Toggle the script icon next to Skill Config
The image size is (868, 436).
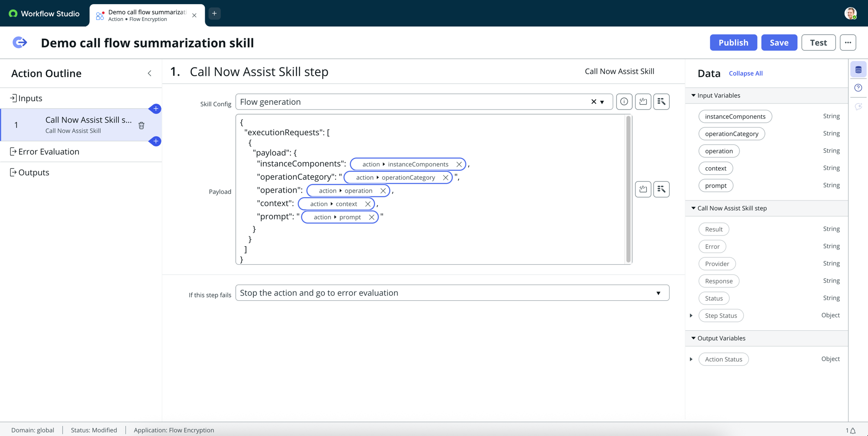click(643, 102)
